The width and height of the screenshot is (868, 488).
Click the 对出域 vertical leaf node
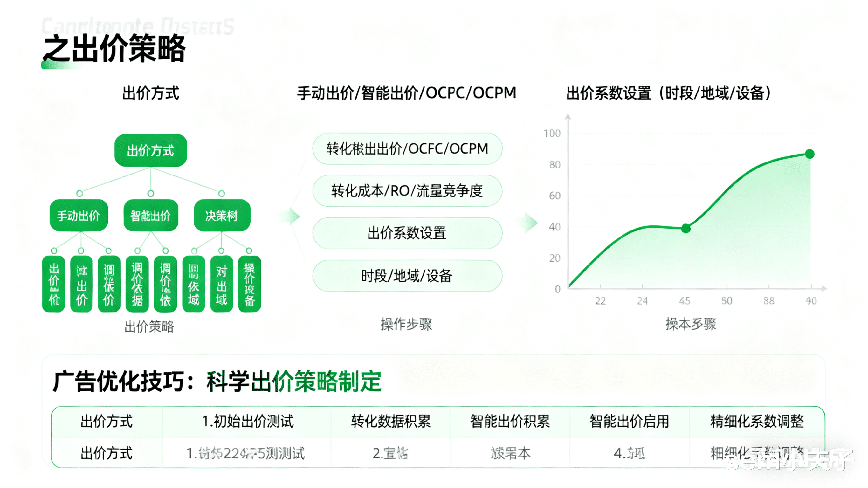(221, 284)
